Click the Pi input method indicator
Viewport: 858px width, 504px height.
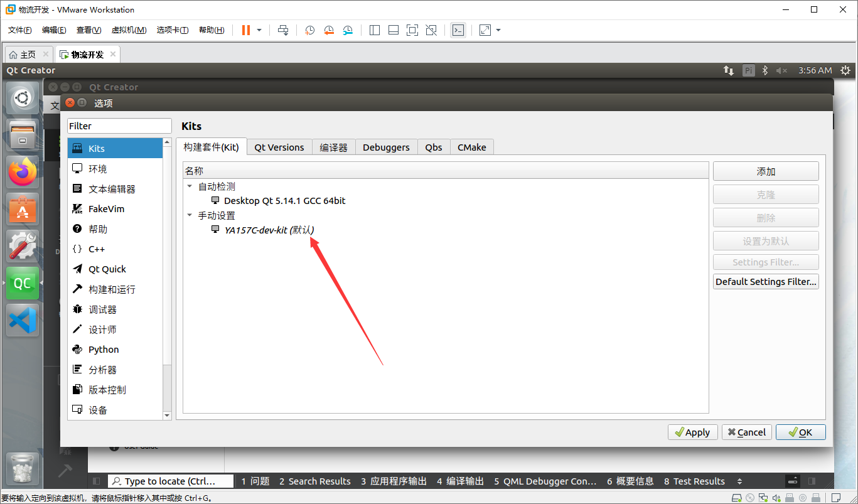pyautogui.click(x=748, y=70)
